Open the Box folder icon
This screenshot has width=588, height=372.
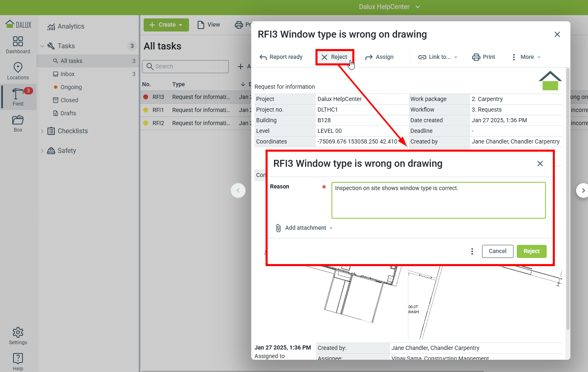click(x=18, y=123)
